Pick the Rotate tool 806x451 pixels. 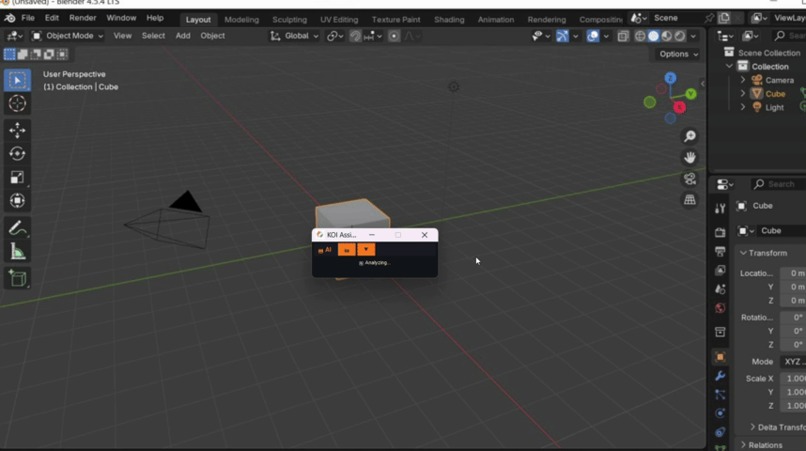(x=17, y=153)
